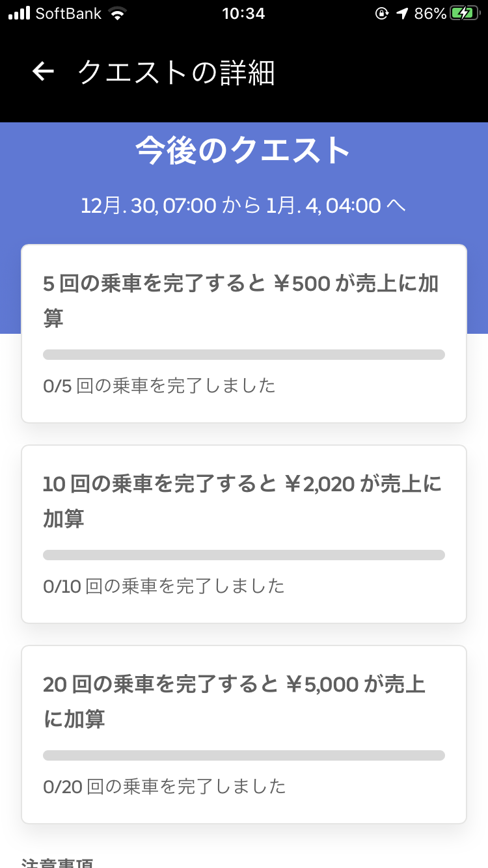Tap the orientation lock status icon
The image size is (488, 868).
(x=382, y=13)
